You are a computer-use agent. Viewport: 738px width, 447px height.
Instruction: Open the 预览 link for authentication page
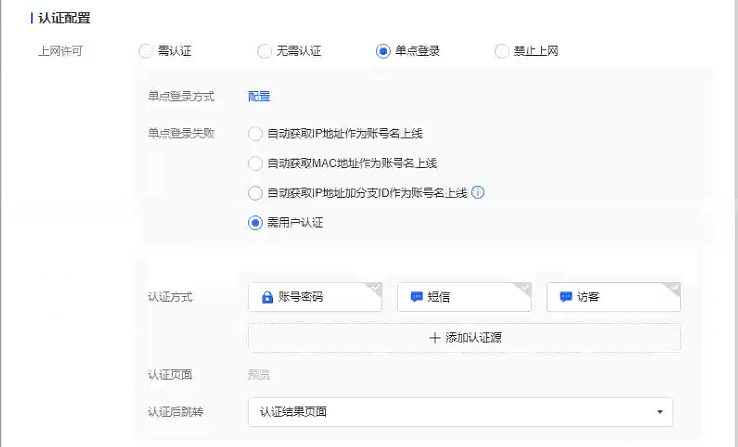pyautogui.click(x=259, y=375)
